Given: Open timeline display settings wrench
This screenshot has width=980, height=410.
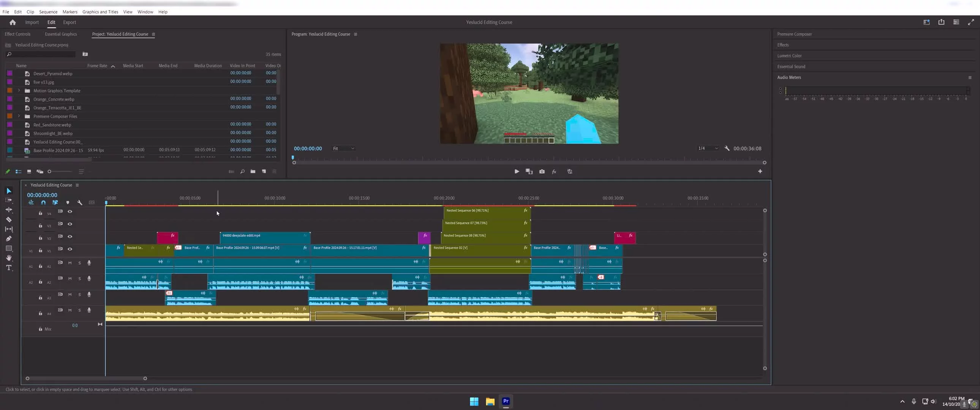Looking at the screenshot, I should [x=79, y=203].
